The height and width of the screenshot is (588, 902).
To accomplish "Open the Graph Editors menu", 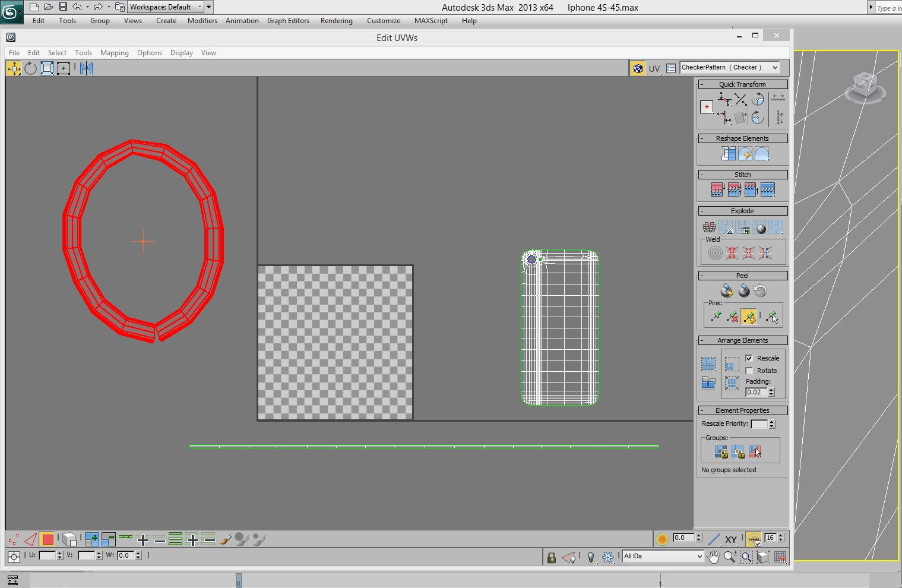I will pyautogui.click(x=288, y=21).
